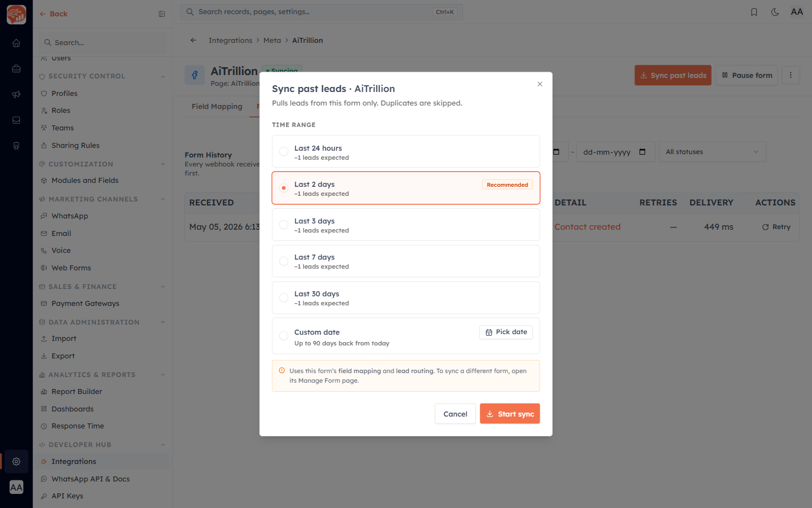
Task: Toggle dark mode moon icon
Action: [775, 12]
